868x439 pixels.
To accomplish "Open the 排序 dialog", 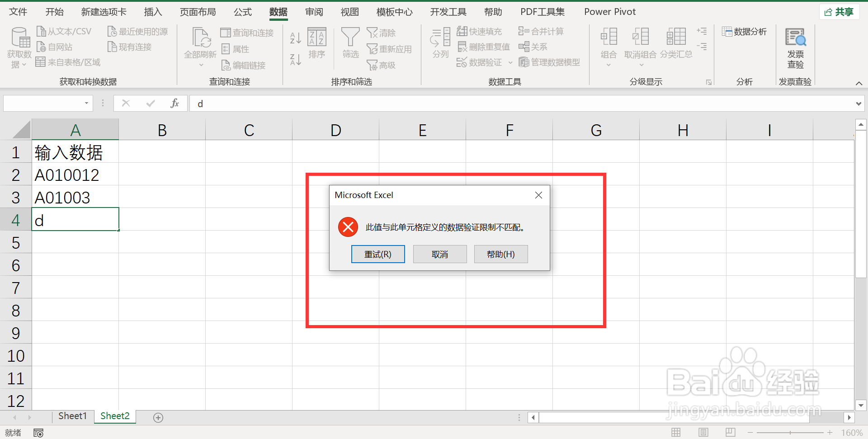I will click(x=317, y=43).
